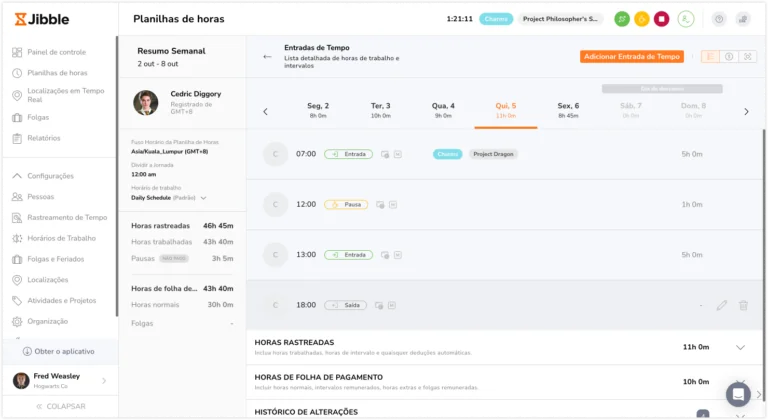
Task: Open the chat support bubble
Action: click(x=738, y=394)
